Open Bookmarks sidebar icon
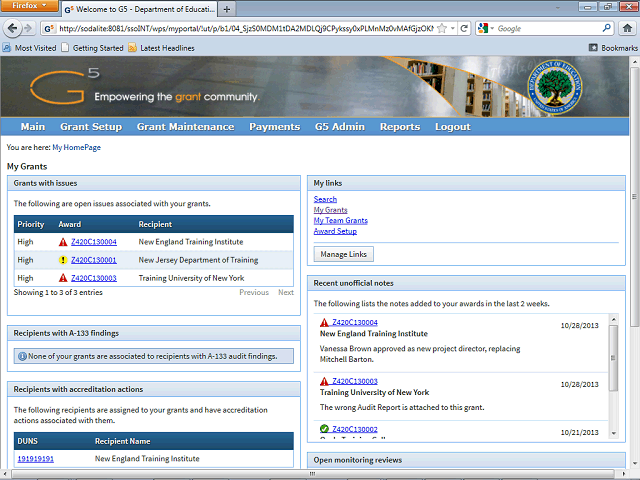 tap(593, 48)
